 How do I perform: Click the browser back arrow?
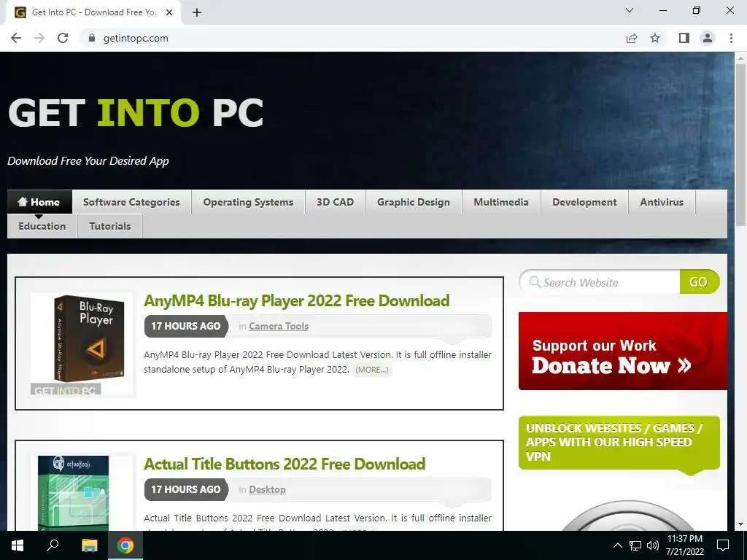[x=16, y=38]
